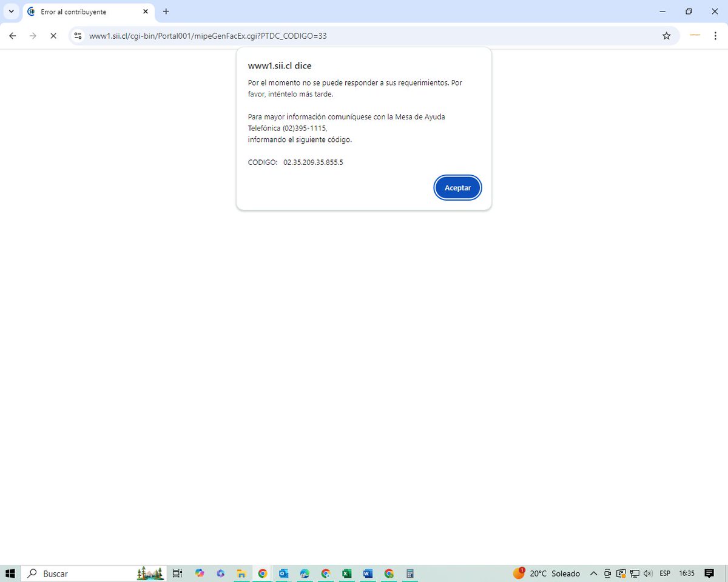Launch Copilot from the taskbar
The height and width of the screenshot is (582, 728).
tap(200, 573)
